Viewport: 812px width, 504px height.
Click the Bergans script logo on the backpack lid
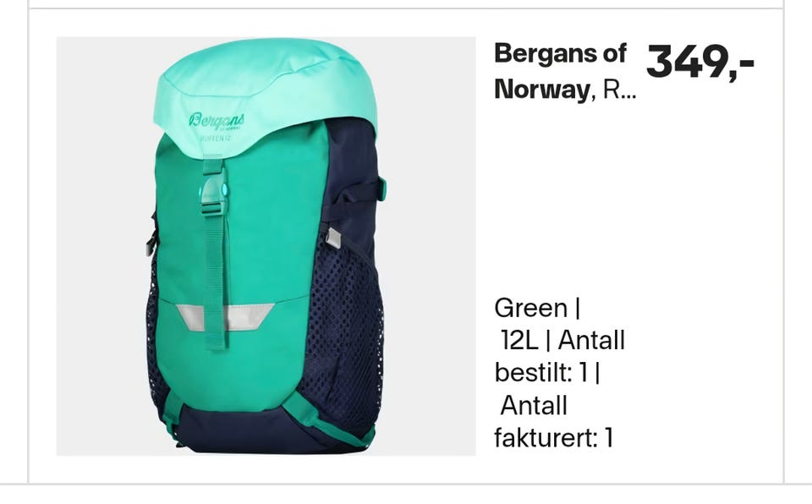pyautogui.click(x=217, y=120)
